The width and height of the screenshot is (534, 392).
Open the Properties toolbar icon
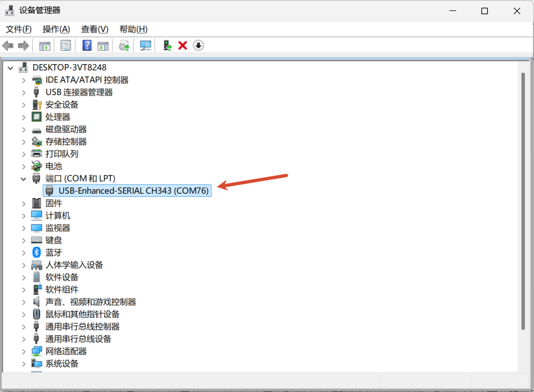coord(65,46)
